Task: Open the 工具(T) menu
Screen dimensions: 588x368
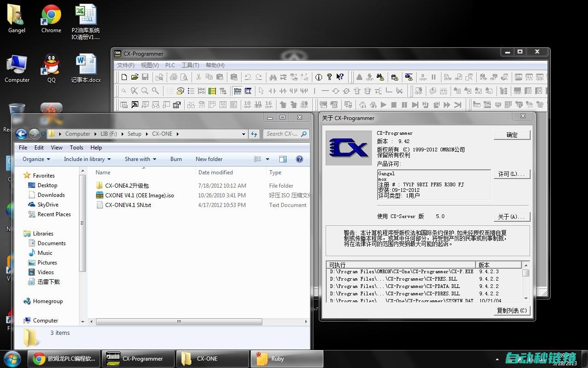Action: [x=190, y=65]
